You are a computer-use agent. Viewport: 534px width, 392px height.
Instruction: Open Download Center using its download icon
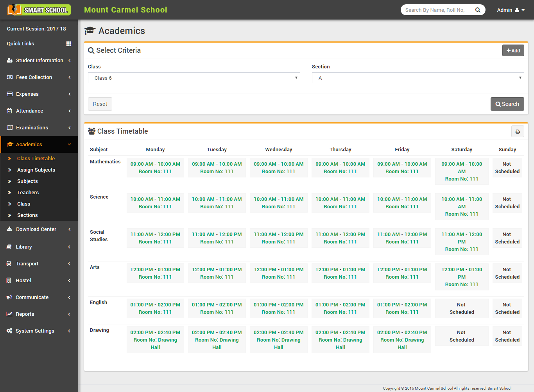[x=9, y=229]
